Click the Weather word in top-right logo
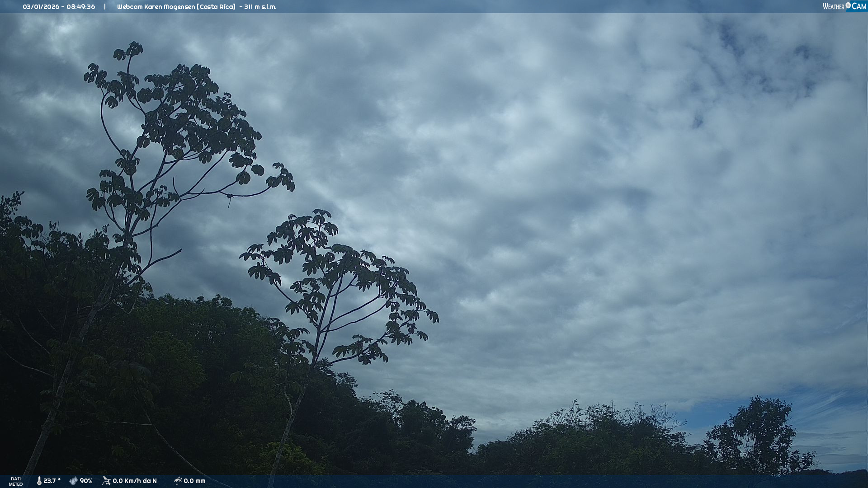This screenshot has width=868, height=488. (833, 6)
